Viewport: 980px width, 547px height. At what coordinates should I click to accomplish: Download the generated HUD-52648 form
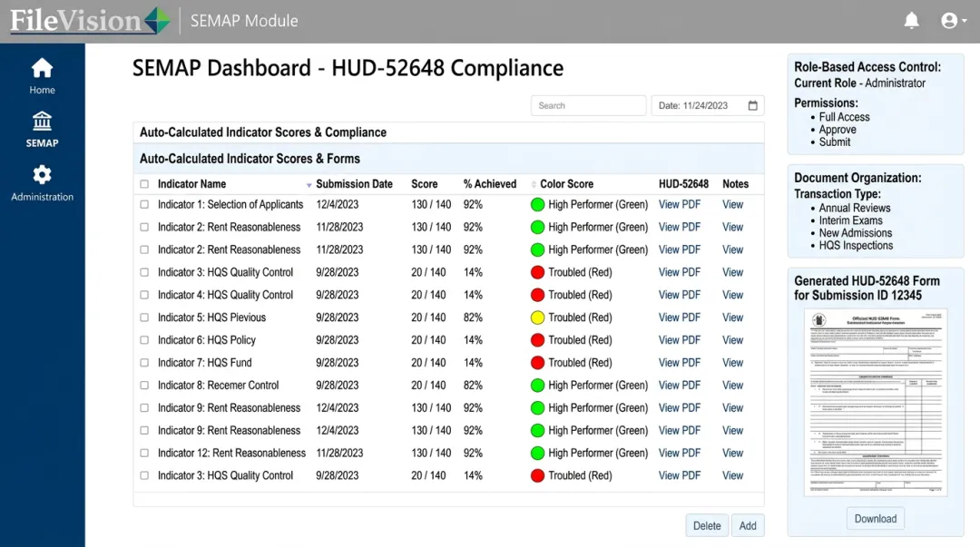click(x=875, y=519)
